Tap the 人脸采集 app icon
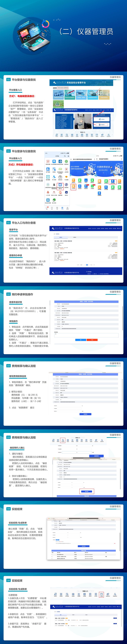 click(x=66, y=170)
